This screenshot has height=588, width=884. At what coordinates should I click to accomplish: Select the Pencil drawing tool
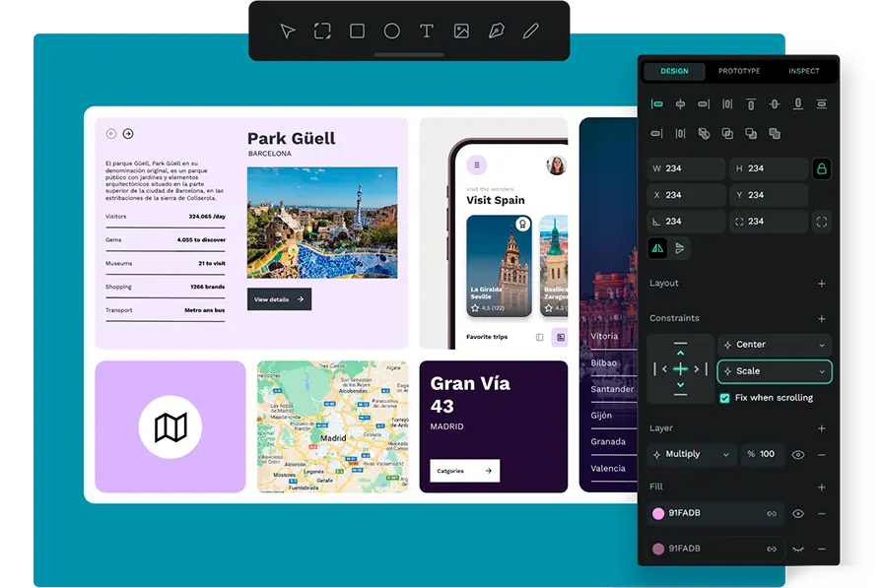pyautogui.click(x=531, y=32)
